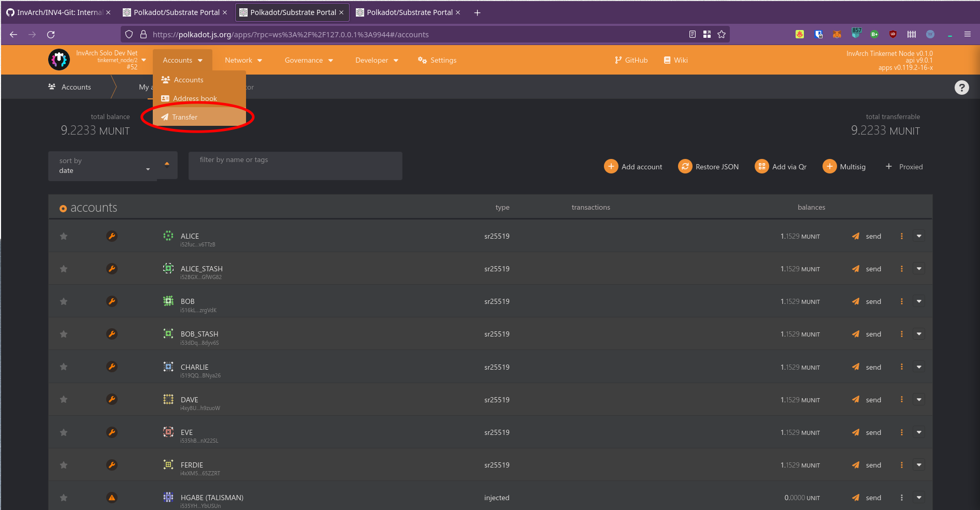
Task: Send funds from DAVE account
Action: [x=867, y=400]
